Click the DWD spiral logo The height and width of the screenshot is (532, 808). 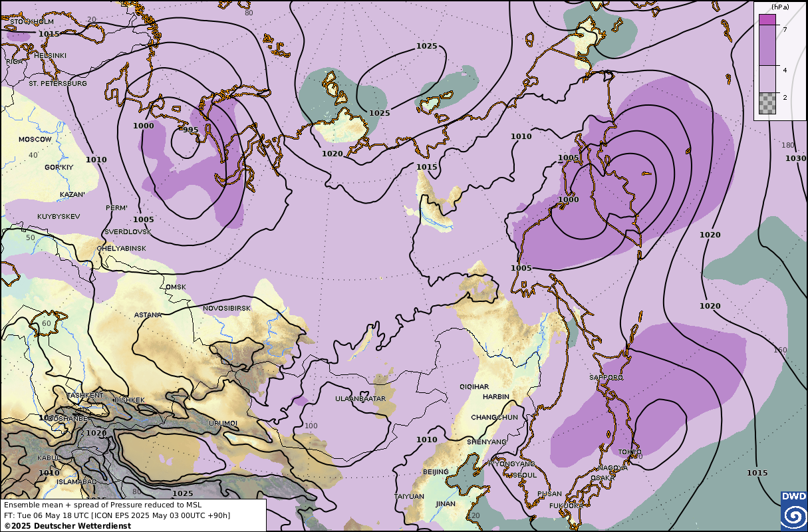click(793, 511)
